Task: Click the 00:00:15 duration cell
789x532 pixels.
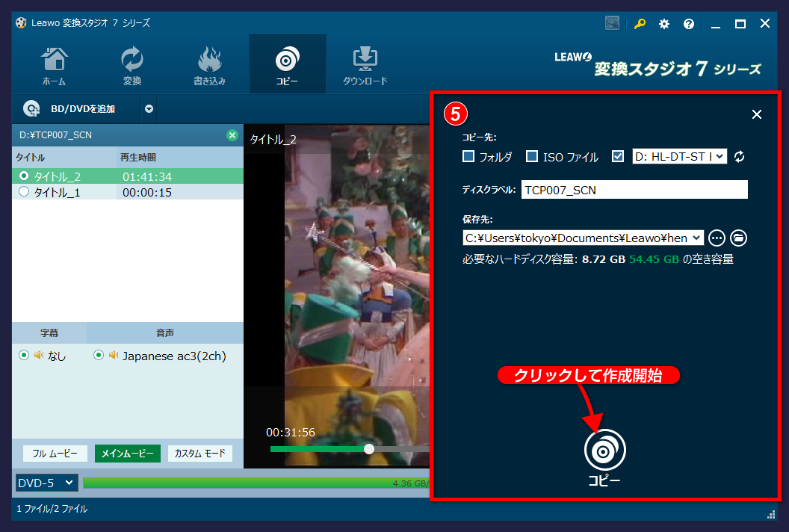Action: click(x=147, y=192)
